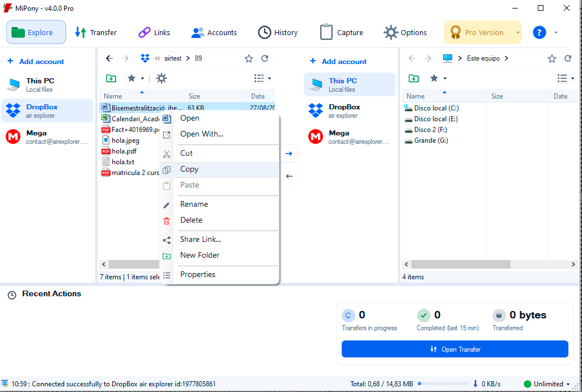
Task: Select Fact+4016969 PDF file
Action: click(x=130, y=130)
